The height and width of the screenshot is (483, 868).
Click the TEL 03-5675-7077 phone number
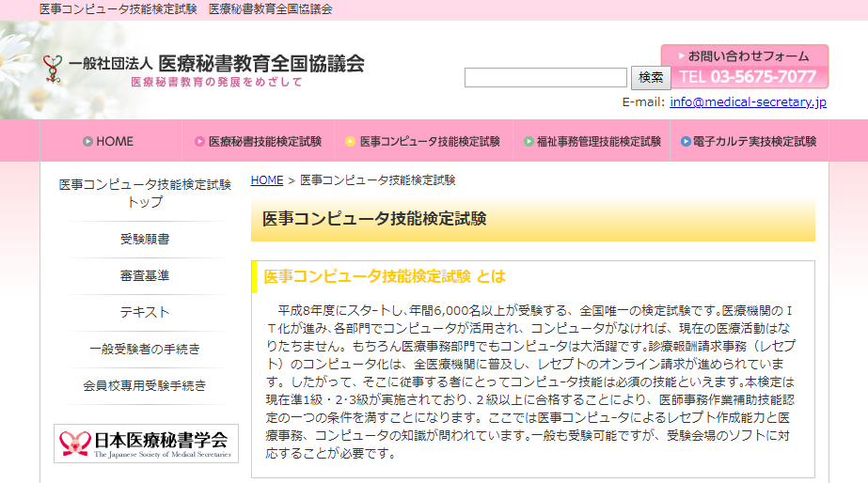coord(748,77)
